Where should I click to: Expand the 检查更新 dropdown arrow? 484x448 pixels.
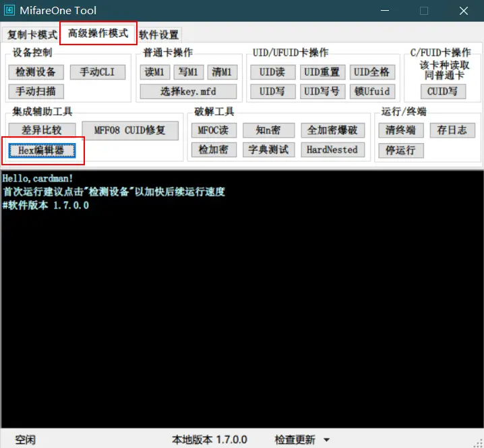pyautogui.click(x=327, y=440)
